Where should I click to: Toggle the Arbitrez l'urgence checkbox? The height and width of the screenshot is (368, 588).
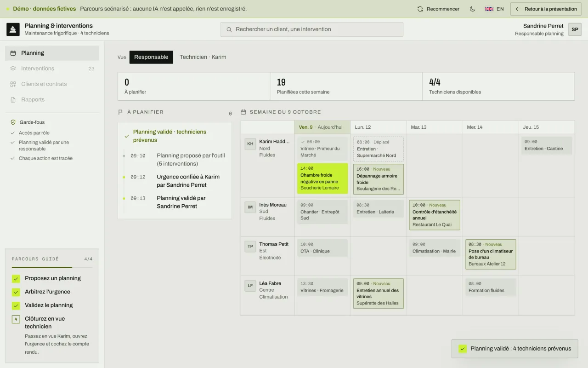(16, 292)
